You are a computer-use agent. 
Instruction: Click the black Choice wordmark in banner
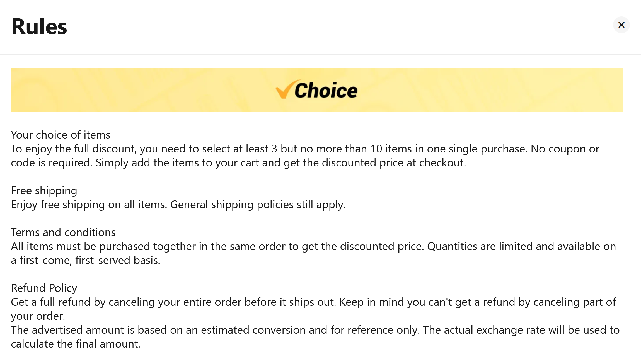[x=326, y=90]
